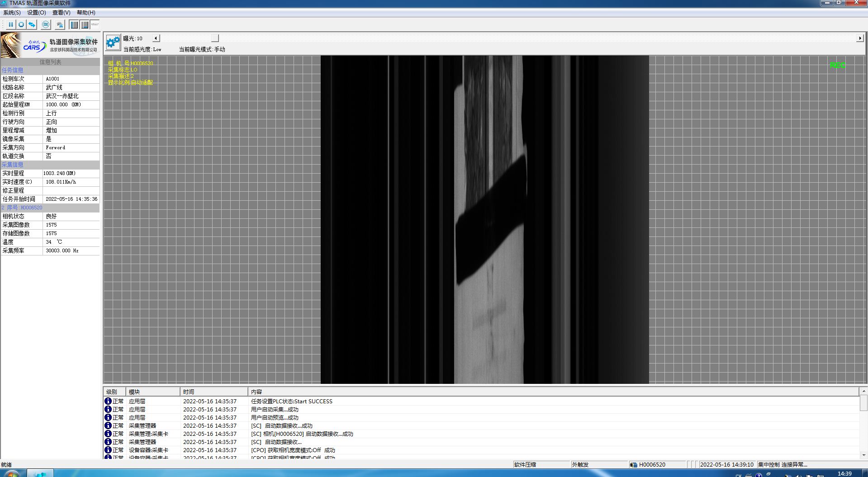Open camera settings with the gears icon
The width and height of the screenshot is (868, 477).
coord(113,43)
